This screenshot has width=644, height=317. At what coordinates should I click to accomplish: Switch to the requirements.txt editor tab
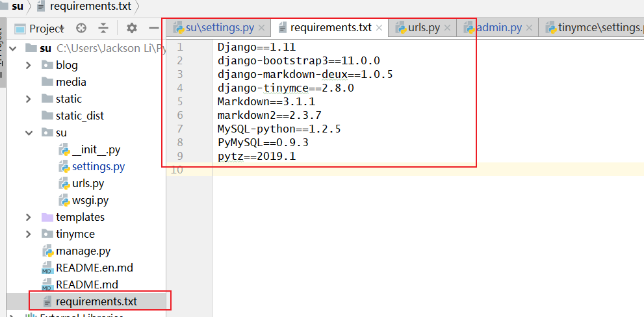[x=331, y=28]
